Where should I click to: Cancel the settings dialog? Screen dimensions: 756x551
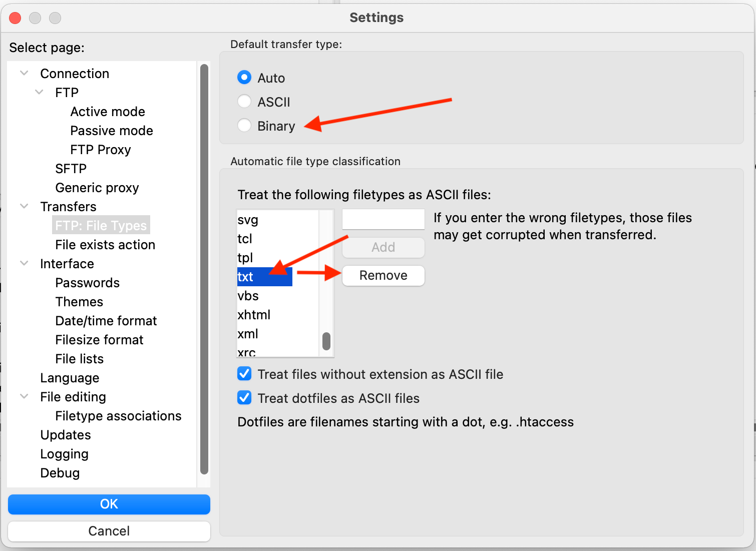(109, 531)
